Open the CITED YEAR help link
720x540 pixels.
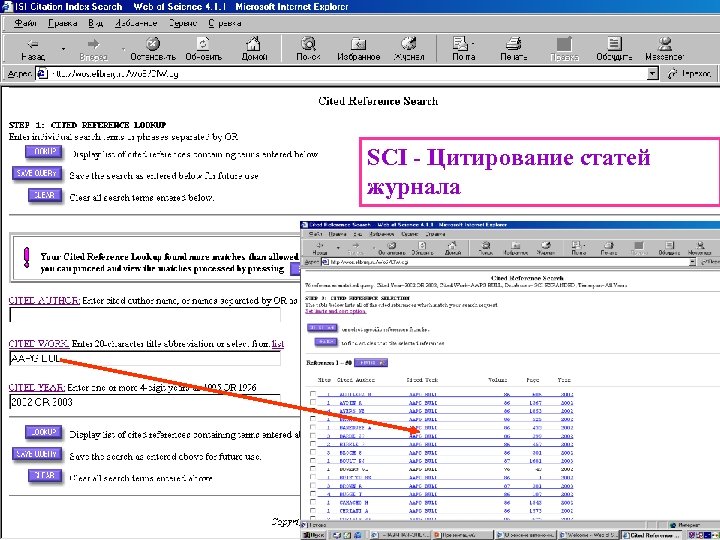(x=37, y=387)
